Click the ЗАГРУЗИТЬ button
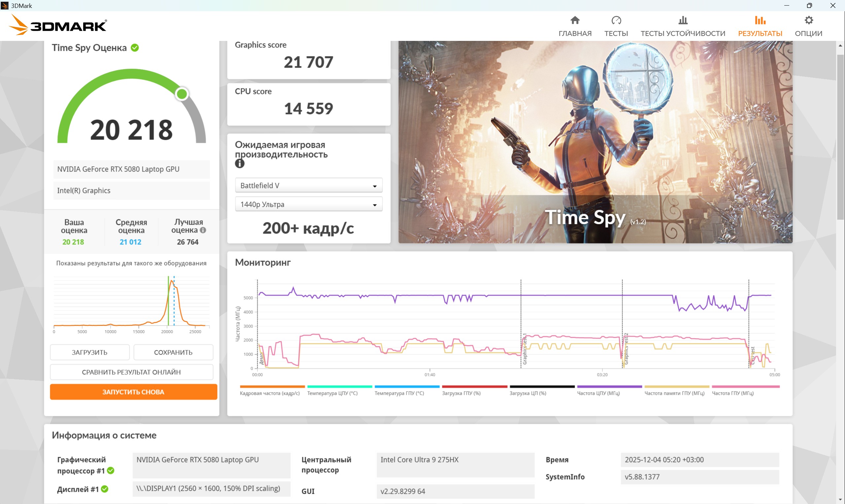 pyautogui.click(x=90, y=353)
